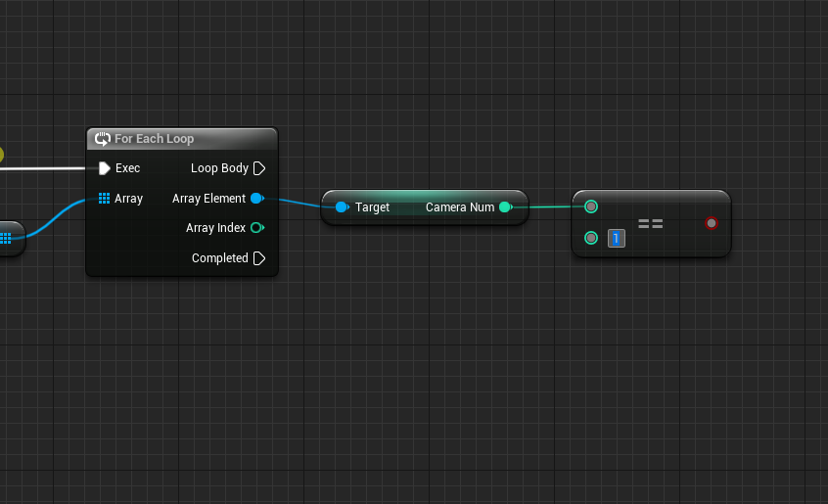Click the Camera Num label
This screenshot has width=828, height=504.
[x=460, y=207]
